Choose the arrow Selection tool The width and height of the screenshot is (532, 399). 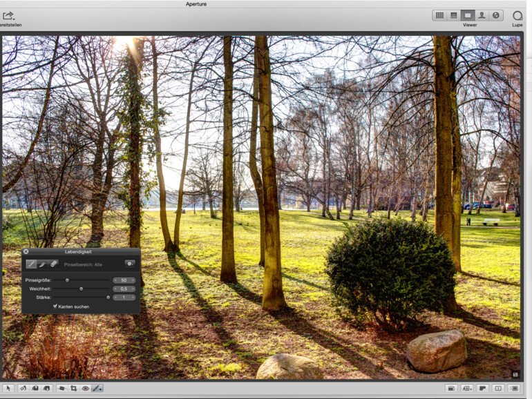click(8, 388)
